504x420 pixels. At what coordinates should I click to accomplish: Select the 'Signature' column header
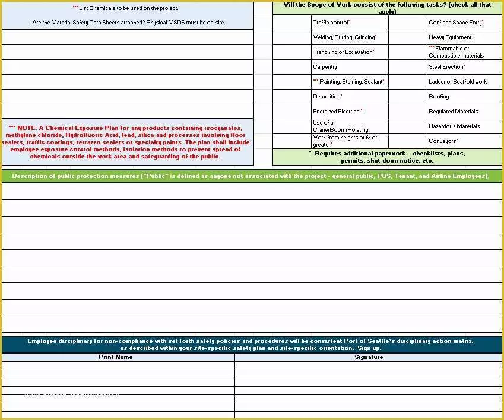(369, 357)
